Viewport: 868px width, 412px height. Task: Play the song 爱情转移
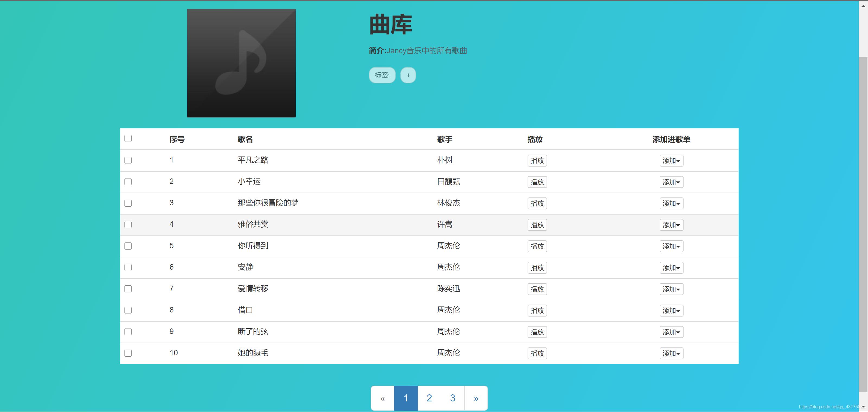537,289
